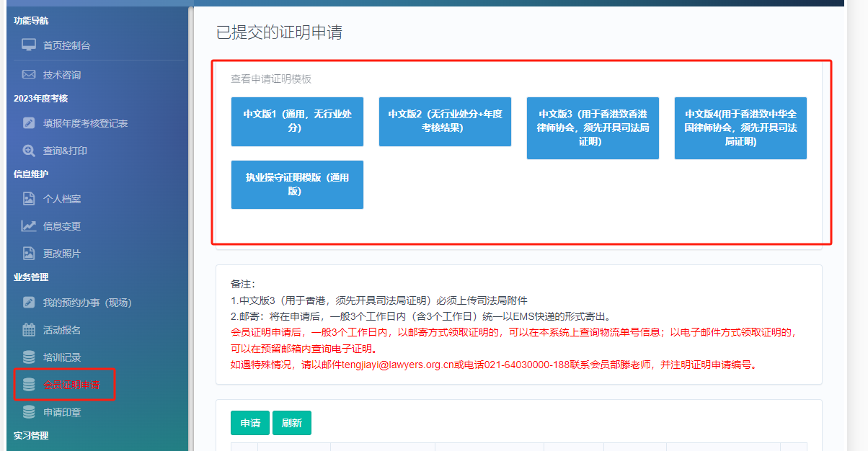Open 我的预约办事（现场） menu item

pos(87,303)
